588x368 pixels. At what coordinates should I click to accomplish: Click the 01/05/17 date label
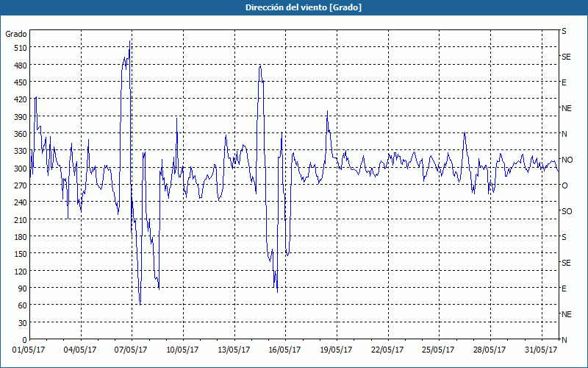(29, 350)
